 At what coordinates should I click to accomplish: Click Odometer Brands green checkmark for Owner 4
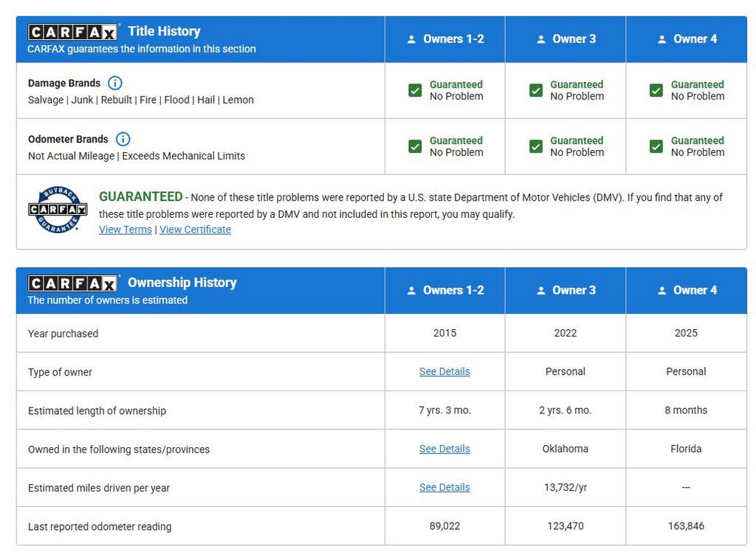pyautogui.click(x=656, y=146)
